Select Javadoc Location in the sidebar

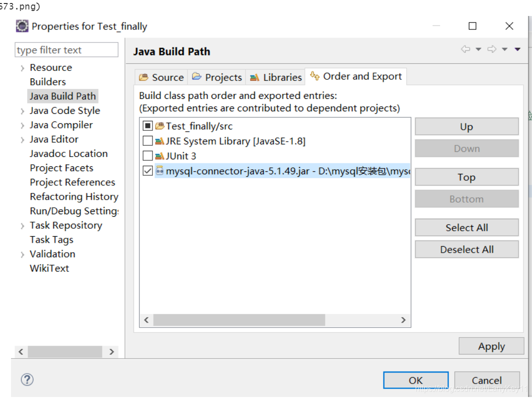[69, 153]
